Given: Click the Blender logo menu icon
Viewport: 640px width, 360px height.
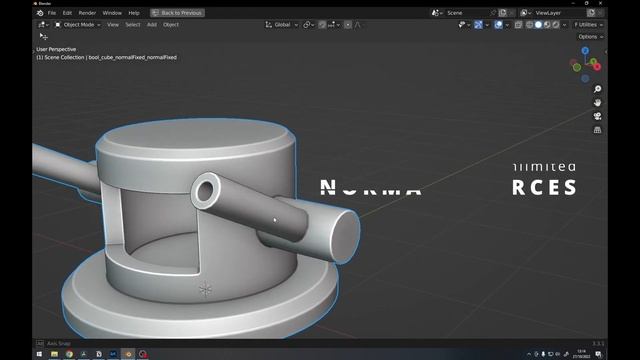Looking at the screenshot, I should pos(40,13).
